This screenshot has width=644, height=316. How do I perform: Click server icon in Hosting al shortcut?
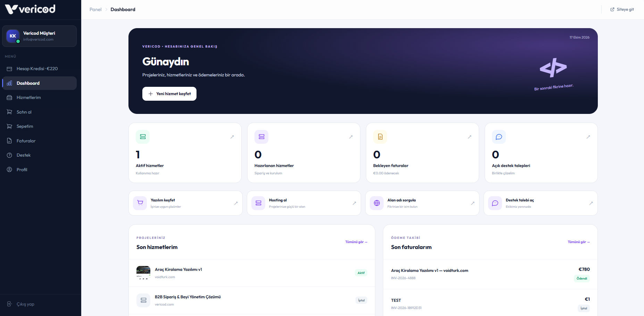258,203
